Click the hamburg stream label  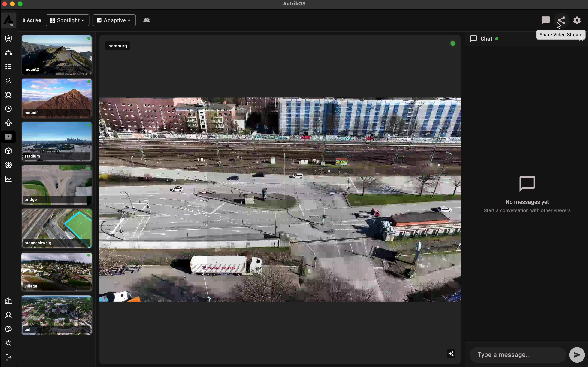point(118,46)
